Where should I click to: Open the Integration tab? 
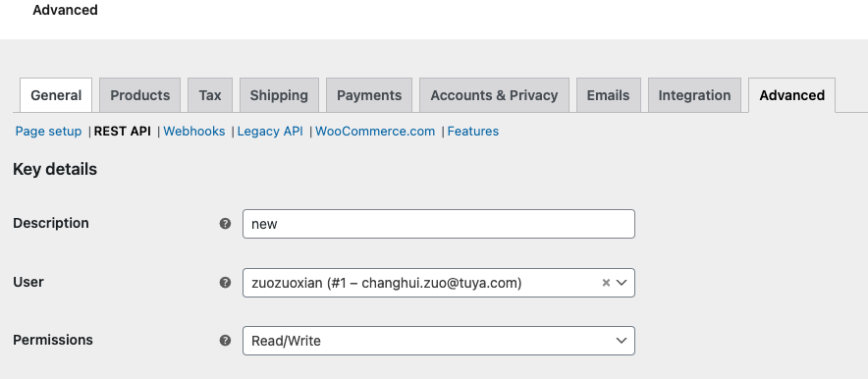pos(694,95)
